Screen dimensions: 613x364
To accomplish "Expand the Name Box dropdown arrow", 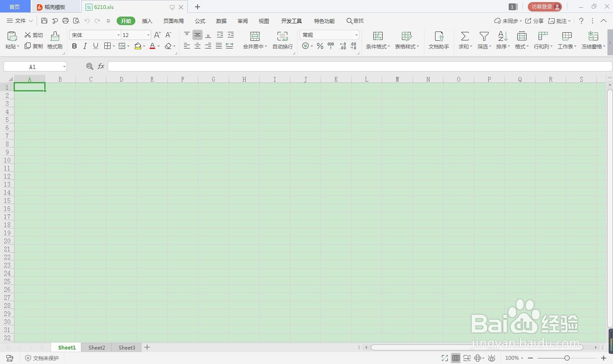I will tap(64, 66).
